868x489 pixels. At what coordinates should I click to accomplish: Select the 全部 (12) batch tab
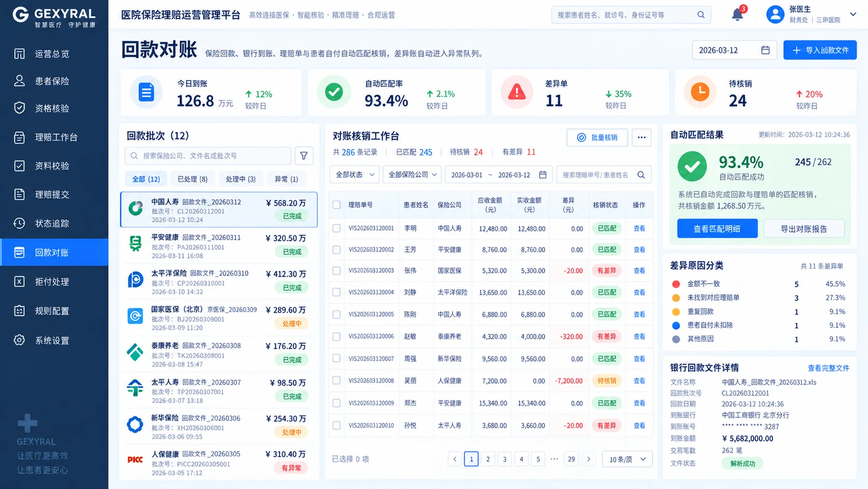tap(146, 179)
